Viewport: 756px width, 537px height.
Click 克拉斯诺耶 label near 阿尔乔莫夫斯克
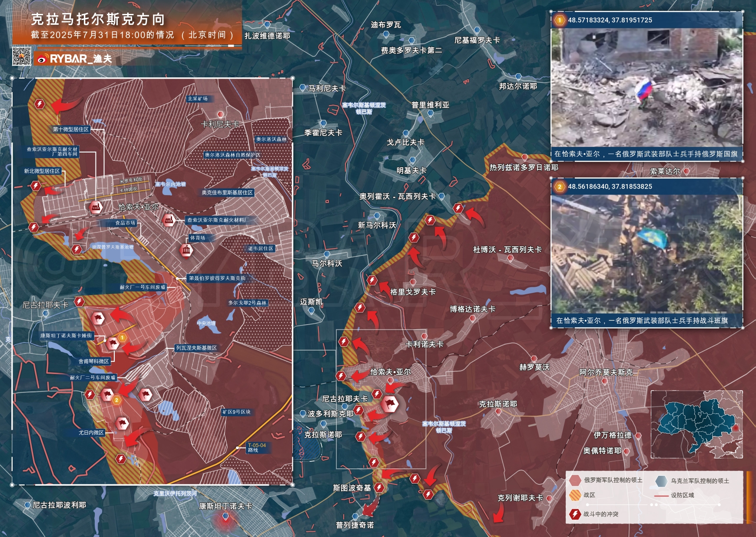pyautogui.click(x=498, y=404)
